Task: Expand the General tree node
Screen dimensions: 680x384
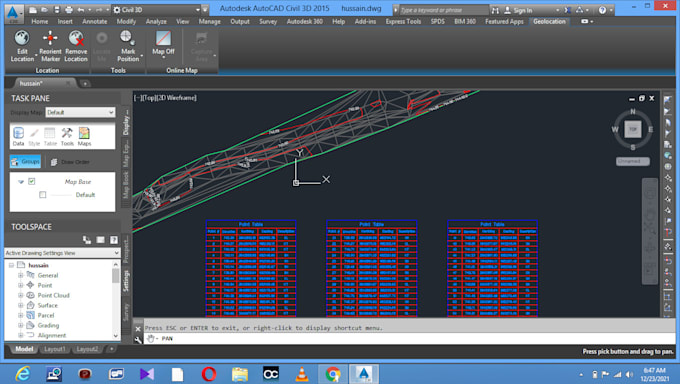Action: (20, 275)
